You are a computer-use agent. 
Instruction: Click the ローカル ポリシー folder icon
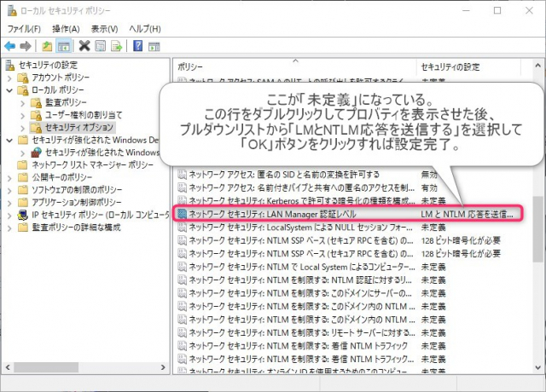pyautogui.click(x=23, y=90)
